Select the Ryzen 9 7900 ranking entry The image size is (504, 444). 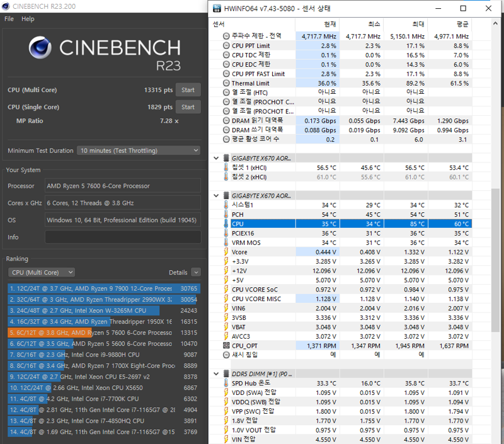[x=104, y=288]
